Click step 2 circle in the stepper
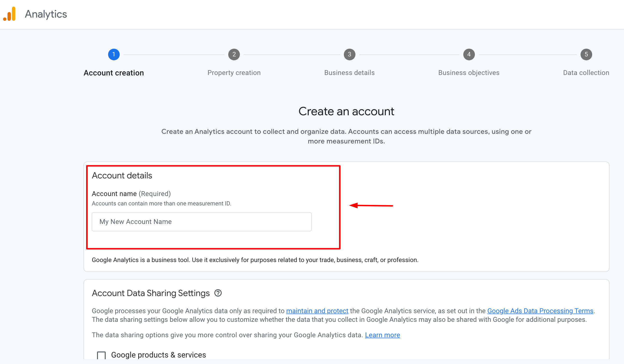624x364 pixels. (234, 54)
